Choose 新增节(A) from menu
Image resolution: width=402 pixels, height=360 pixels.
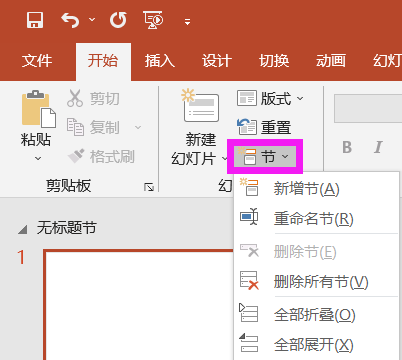tap(317, 189)
